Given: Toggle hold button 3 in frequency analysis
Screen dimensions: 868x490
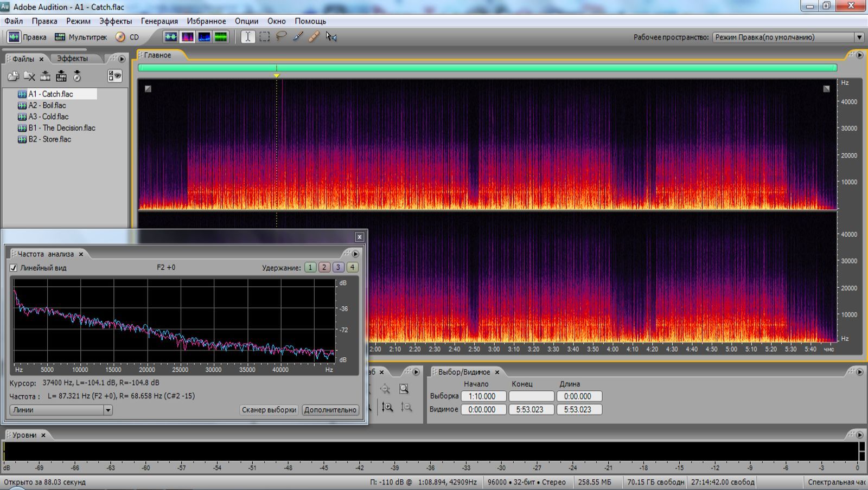Looking at the screenshot, I should 338,267.
